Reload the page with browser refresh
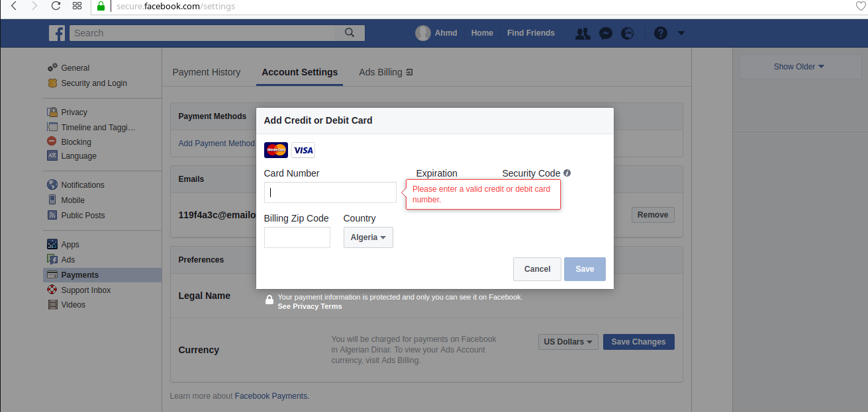The width and height of the screenshot is (868, 412). (56, 6)
